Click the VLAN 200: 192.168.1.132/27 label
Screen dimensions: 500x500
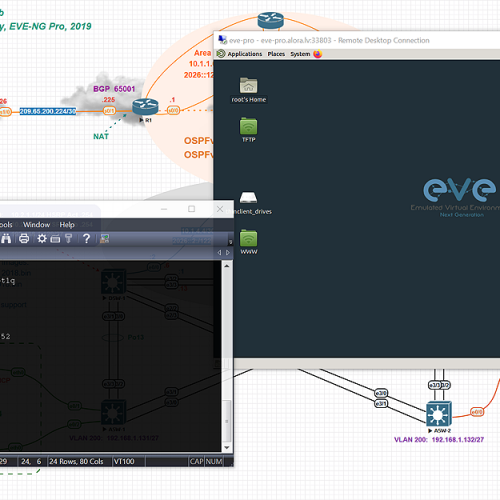click(439, 440)
